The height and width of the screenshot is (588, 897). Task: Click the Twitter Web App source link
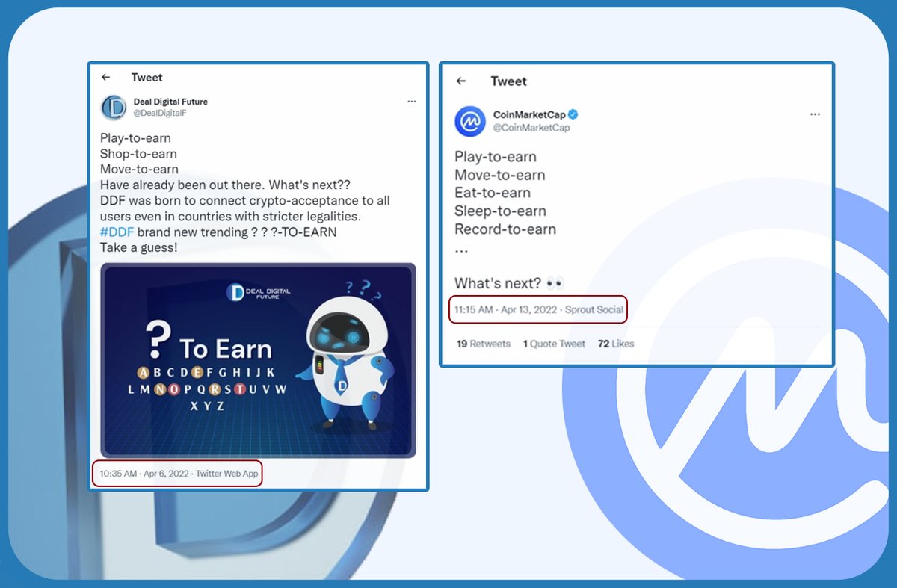(x=226, y=474)
